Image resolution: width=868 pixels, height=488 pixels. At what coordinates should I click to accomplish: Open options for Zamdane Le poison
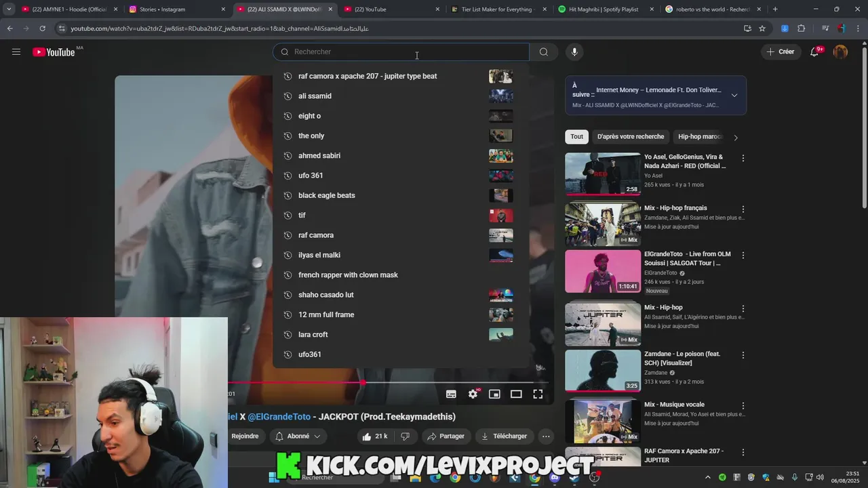(x=743, y=355)
